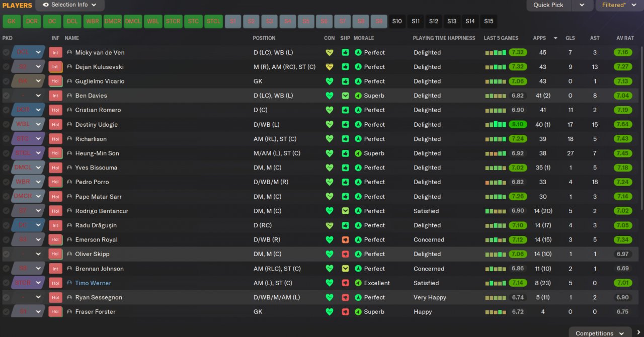The image size is (644, 337).
Task: Click the sharpness icon for Ryan Sessegnon
Action: point(345,297)
